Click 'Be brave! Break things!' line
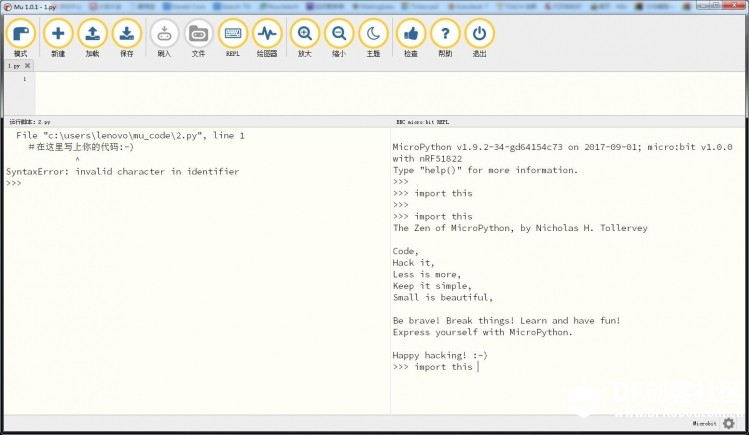Screen dimensions: 749x435 point(506,320)
